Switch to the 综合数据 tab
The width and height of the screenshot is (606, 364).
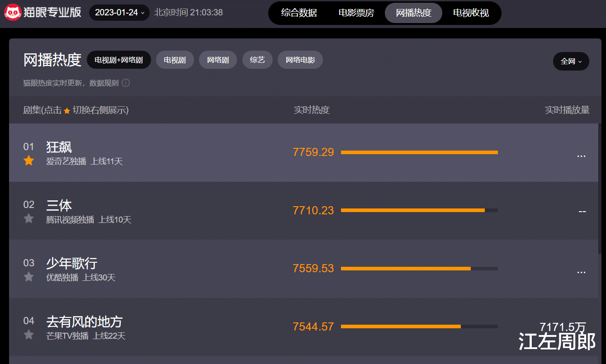tap(299, 13)
